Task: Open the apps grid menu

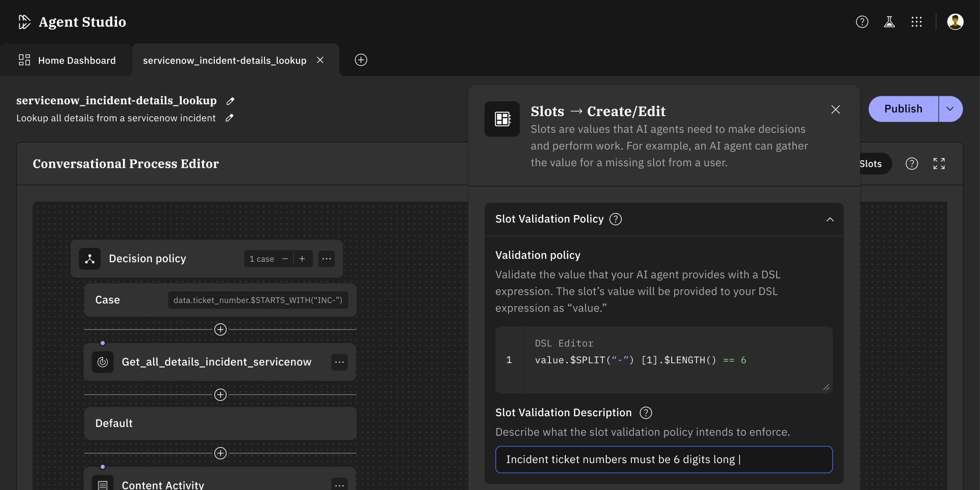Action: [916, 22]
